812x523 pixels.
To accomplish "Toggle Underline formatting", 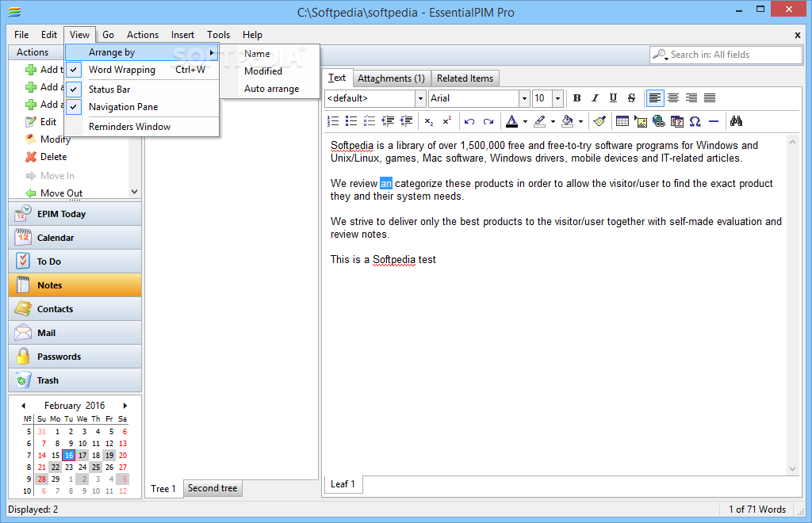I will point(613,97).
